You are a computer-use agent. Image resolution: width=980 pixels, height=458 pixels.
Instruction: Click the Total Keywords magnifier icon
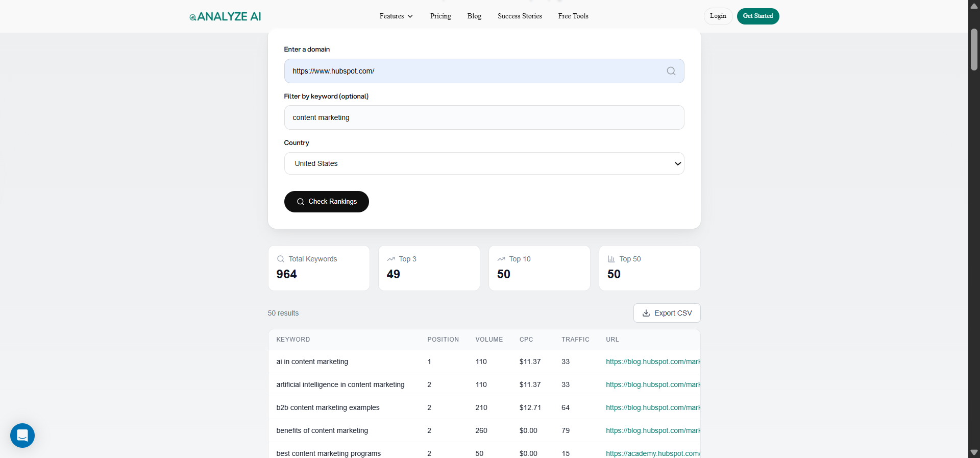coord(281,259)
